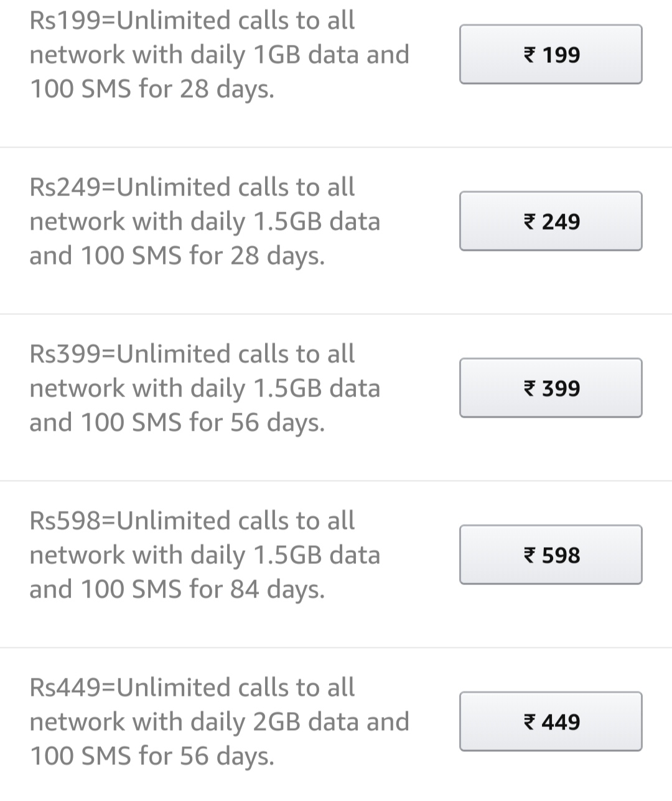This screenshot has height=801, width=672.
Task: Click the rupee symbol on 598 button
Action: coord(529,555)
